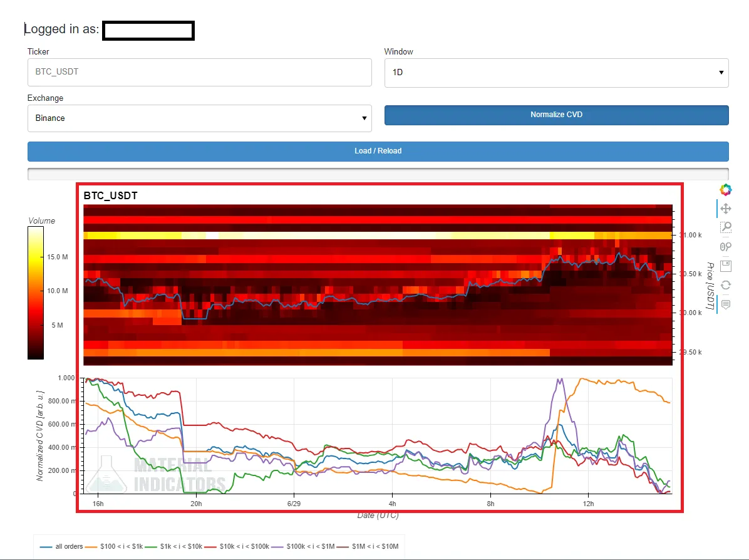Viewport: 749px width, 560px height.
Task: Toggle the Hover tooltip tool
Action: 726,304
